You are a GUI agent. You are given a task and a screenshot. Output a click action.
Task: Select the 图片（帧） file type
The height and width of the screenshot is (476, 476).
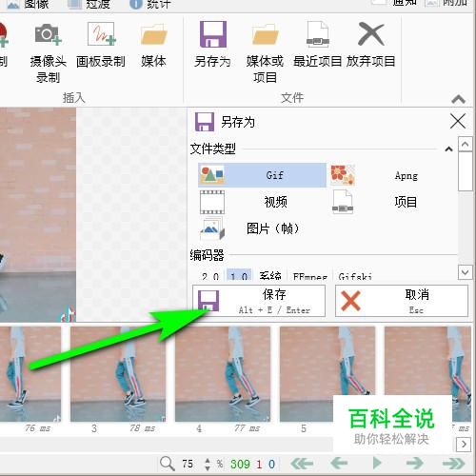coord(262,228)
